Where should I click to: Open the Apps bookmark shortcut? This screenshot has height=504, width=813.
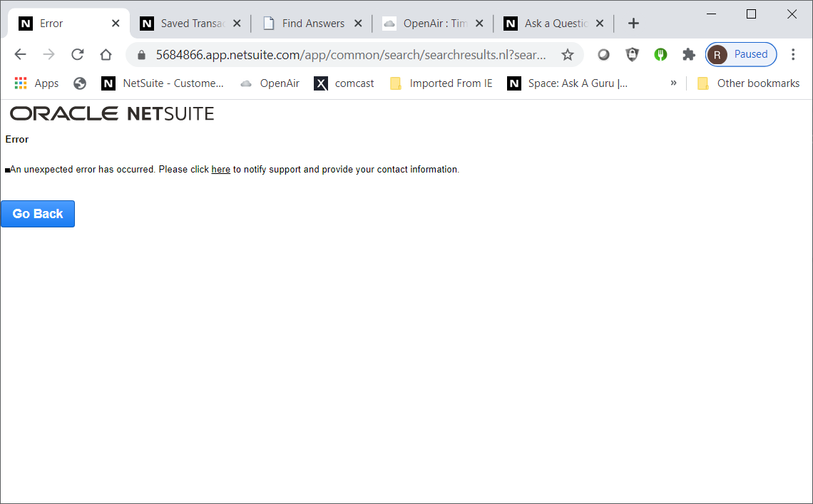pyautogui.click(x=36, y=83)
